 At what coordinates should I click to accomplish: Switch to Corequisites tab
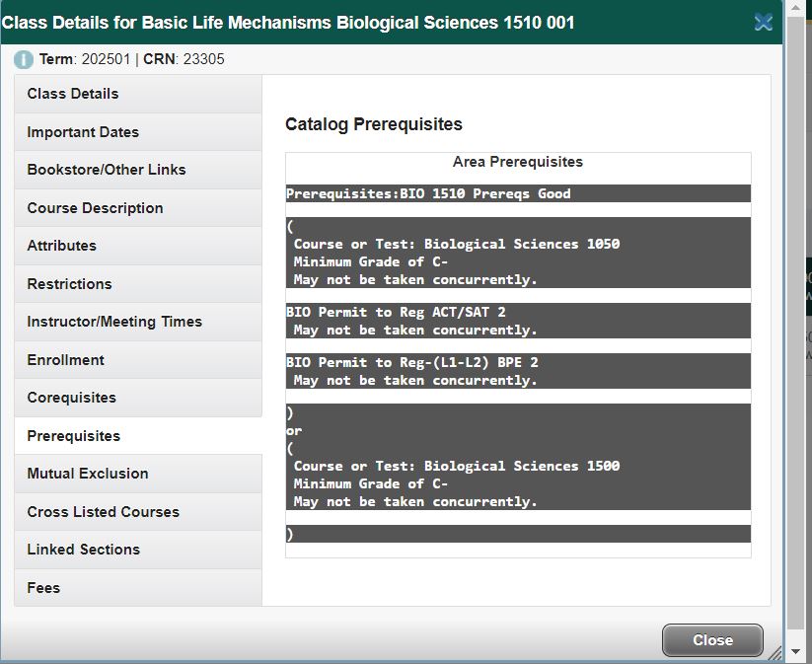coord(138,398)
